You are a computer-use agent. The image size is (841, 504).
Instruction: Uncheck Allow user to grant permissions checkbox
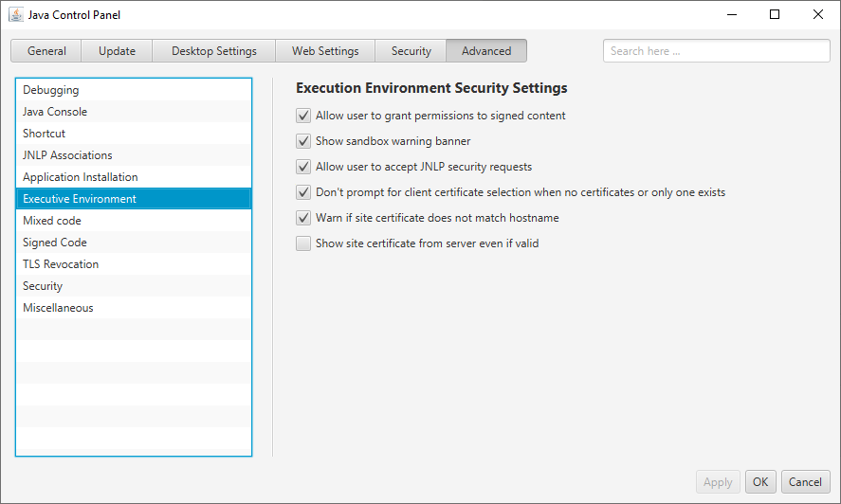(303, 116)
